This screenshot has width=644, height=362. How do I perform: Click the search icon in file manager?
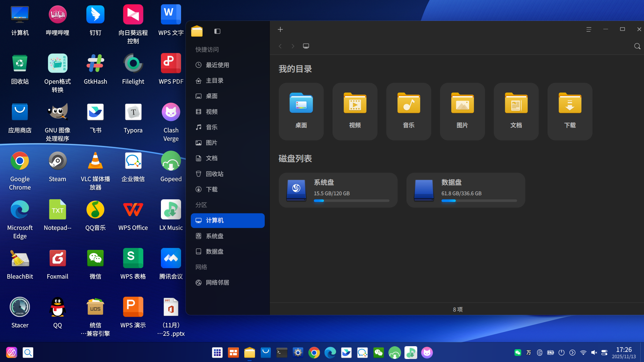coord(637,46)
